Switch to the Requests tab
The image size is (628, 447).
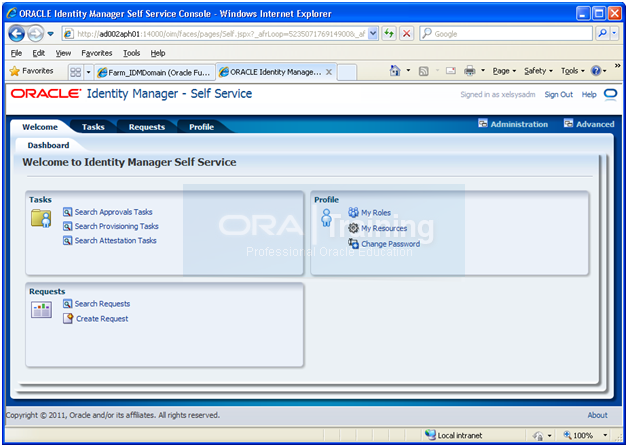pyautogui.click(x=147, y=127)
